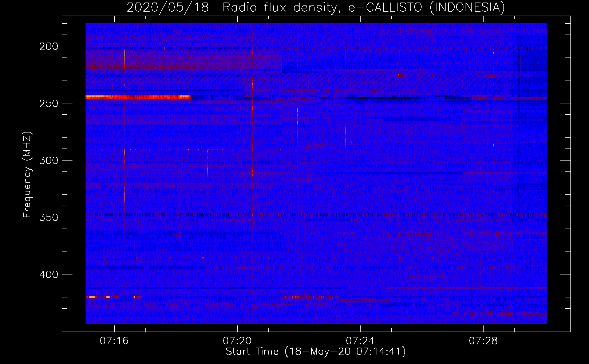Click the 07:24 time tick label
Viewport: 589px width, 364px height.
point(360,341)
